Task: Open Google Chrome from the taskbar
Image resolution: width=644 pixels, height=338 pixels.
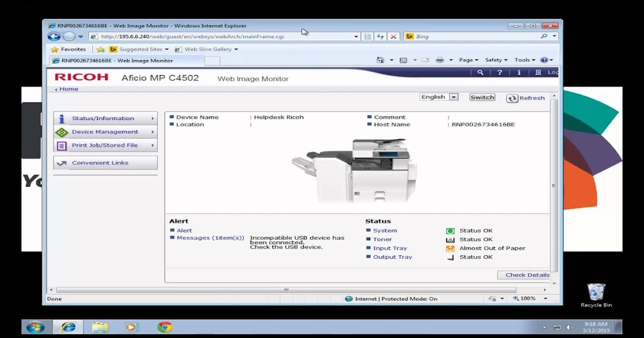Action: (165, 327)
